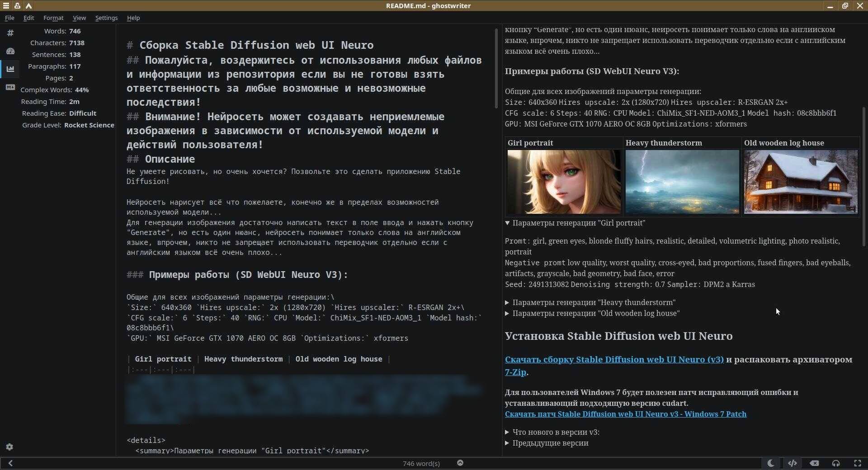Click the "Reading Time: 2m" statistic
This screenshot has width=868, height=470.
(x=50, y=102)
